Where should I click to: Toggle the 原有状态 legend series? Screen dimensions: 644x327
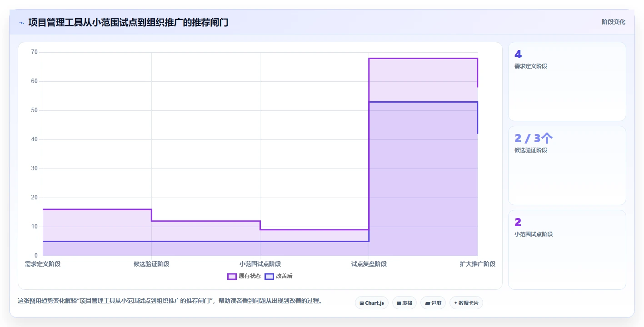click(x=244, y=276)
